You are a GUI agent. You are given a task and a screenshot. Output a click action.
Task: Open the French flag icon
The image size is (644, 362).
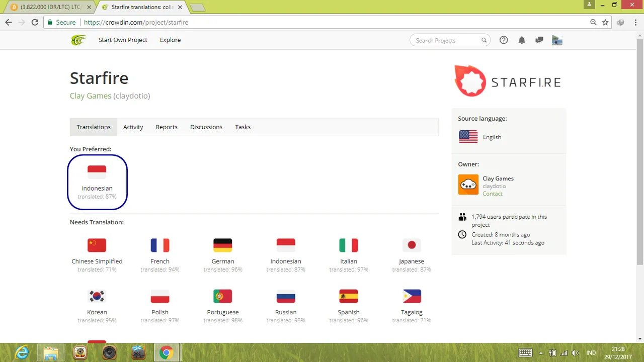160,245
